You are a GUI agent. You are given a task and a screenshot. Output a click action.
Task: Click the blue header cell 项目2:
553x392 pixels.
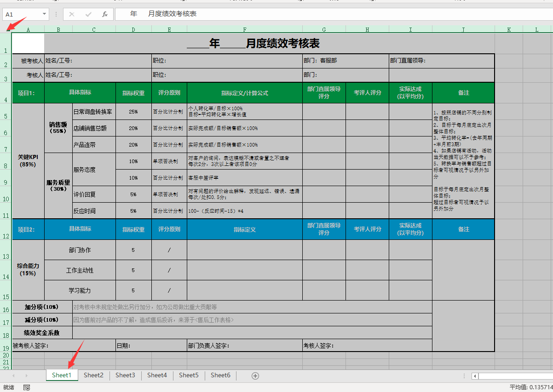click(29, 229)
